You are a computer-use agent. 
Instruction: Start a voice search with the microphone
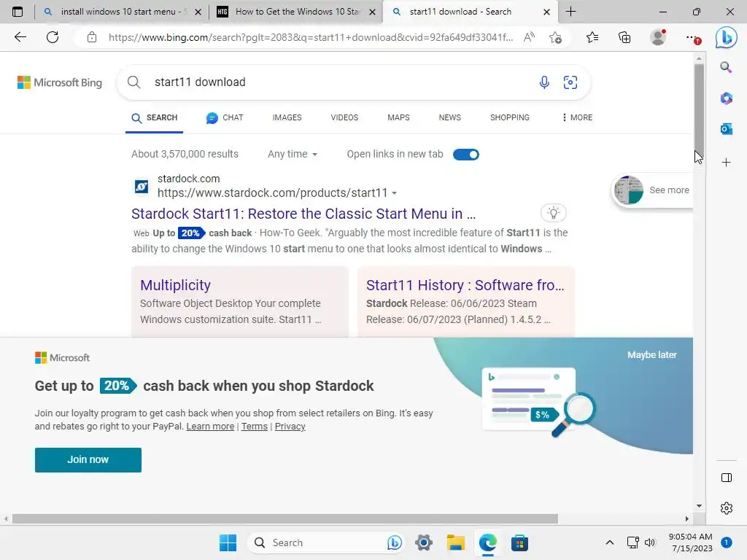544,82
